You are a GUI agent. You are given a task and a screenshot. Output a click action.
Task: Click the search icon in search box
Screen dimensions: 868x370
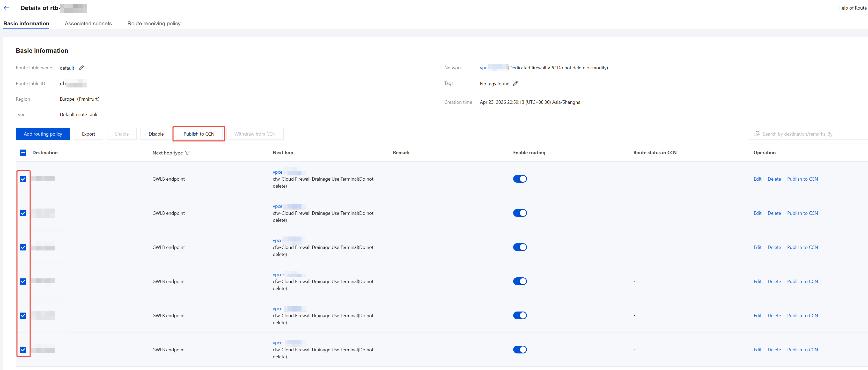pos(756,134)
